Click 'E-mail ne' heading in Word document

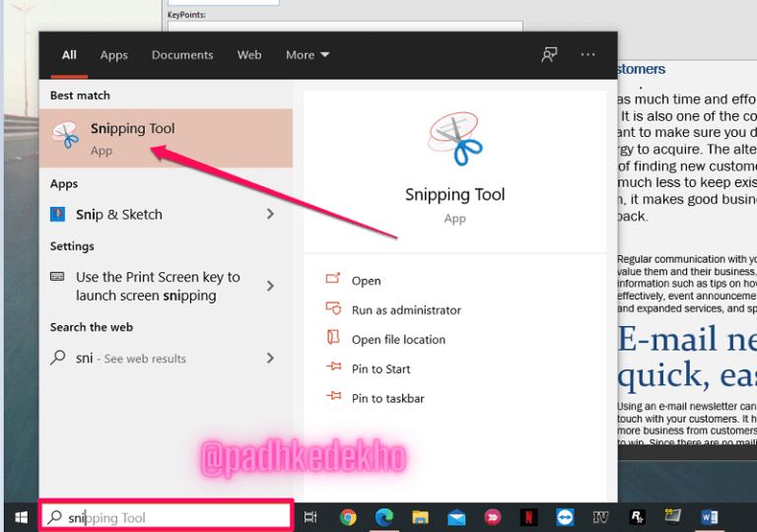(687, 339)
